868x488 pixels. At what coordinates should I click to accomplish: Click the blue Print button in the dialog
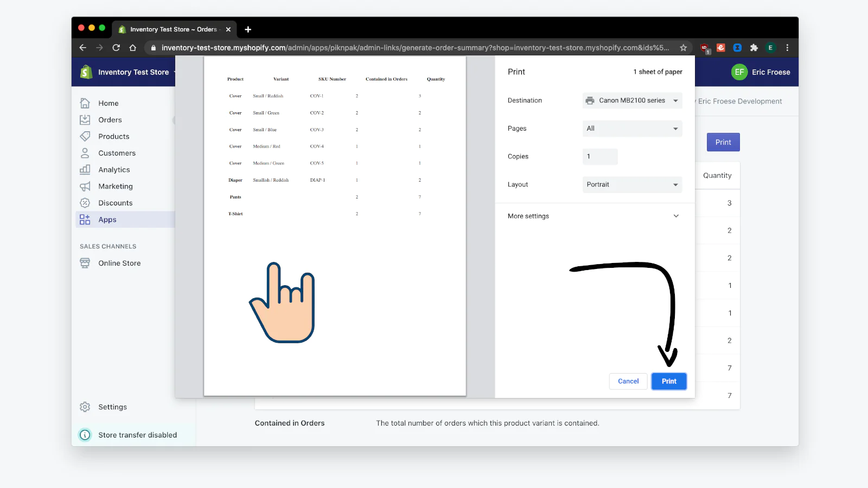click(x=669, y=381)
